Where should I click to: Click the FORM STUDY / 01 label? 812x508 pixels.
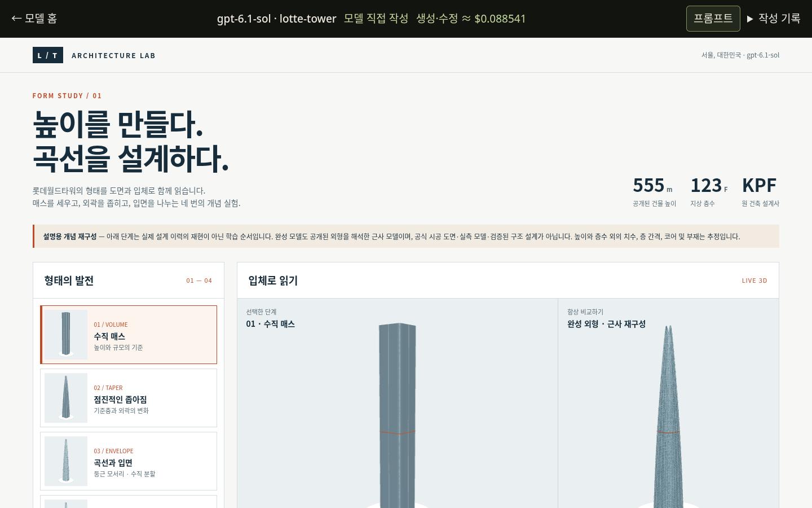point(67,96)
